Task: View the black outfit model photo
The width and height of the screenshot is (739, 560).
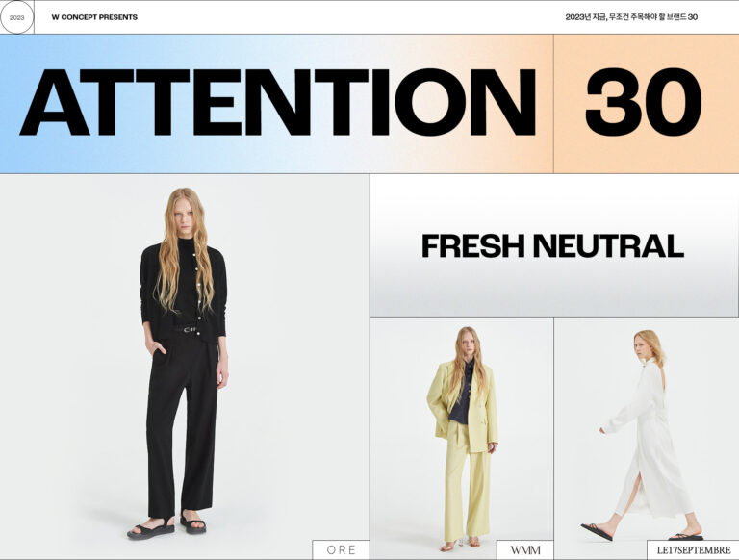Action: 185,367
